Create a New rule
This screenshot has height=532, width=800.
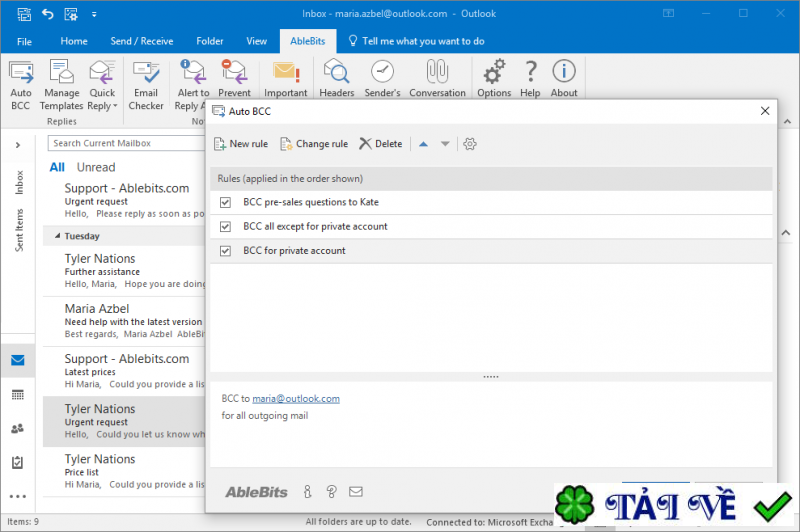[241, 144]
